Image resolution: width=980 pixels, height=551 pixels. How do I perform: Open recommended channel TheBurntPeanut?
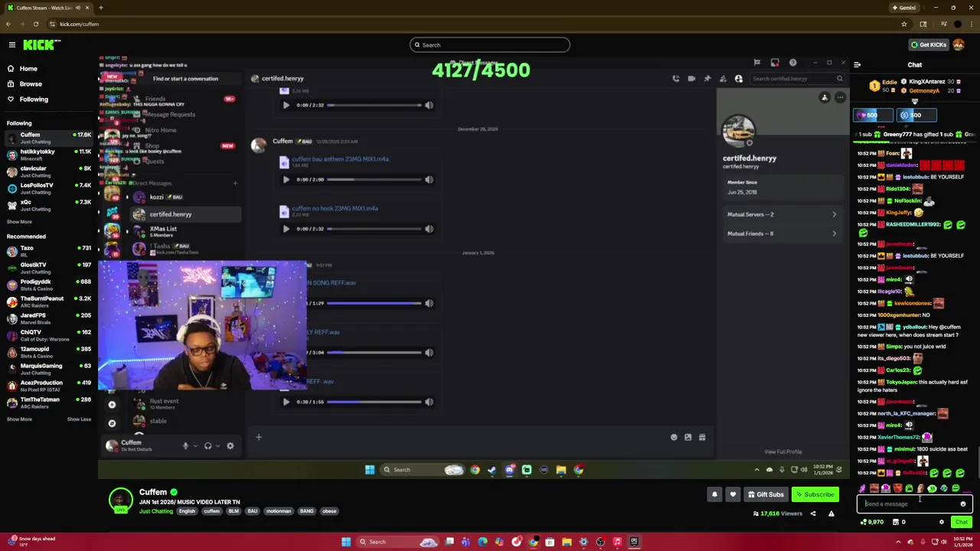tap(47, 302)
